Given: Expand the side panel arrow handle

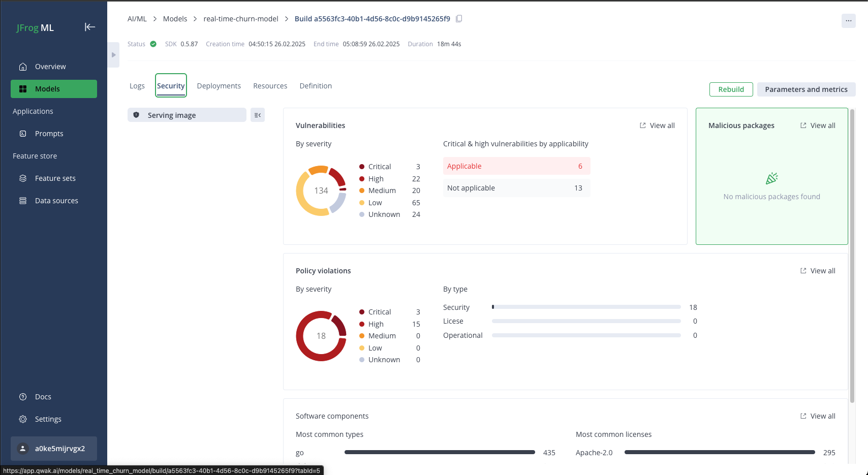Looking at the screenshot, I should point(114,55).
